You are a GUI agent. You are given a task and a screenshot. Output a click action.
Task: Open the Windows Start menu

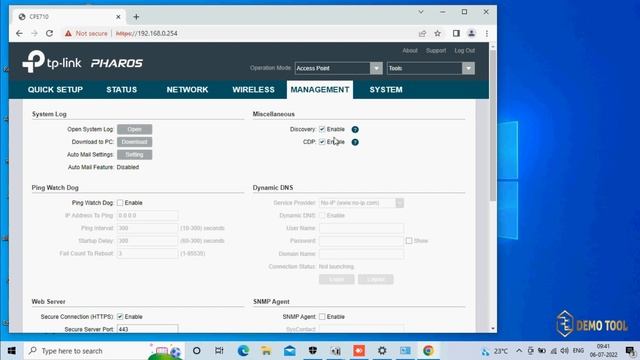(11, 351)
